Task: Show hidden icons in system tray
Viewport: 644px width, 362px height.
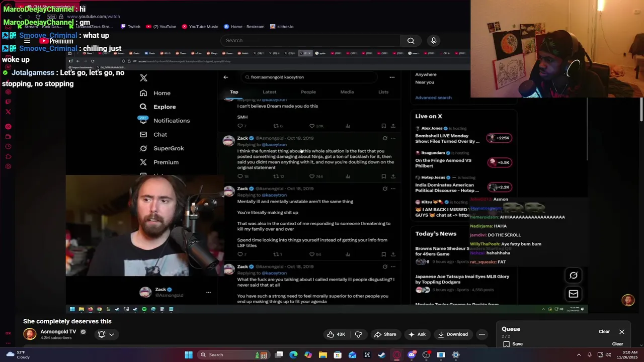Action: (x=579, y=355)
